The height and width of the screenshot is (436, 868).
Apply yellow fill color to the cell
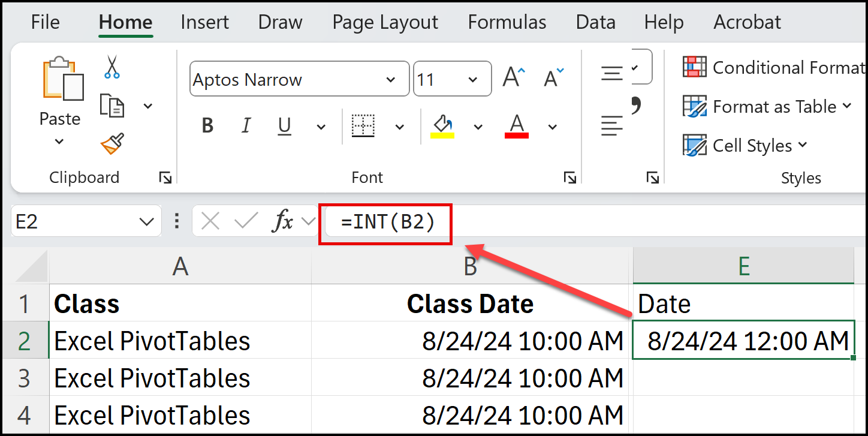click(442, 127)
